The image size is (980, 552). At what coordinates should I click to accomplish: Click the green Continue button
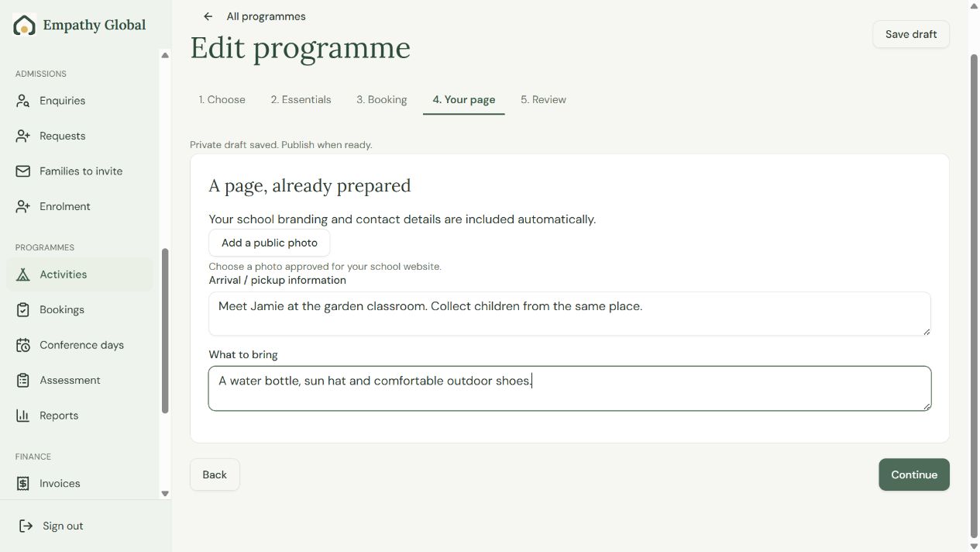[914, 474]
